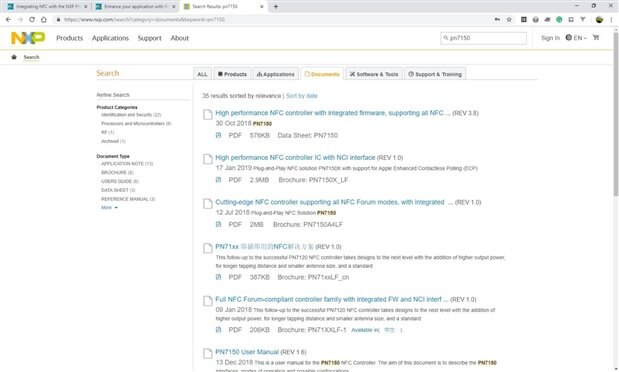Filter by APPLICATION NOTE document type
Viewport: 619px width, 372px height.
tap(127, 163)
